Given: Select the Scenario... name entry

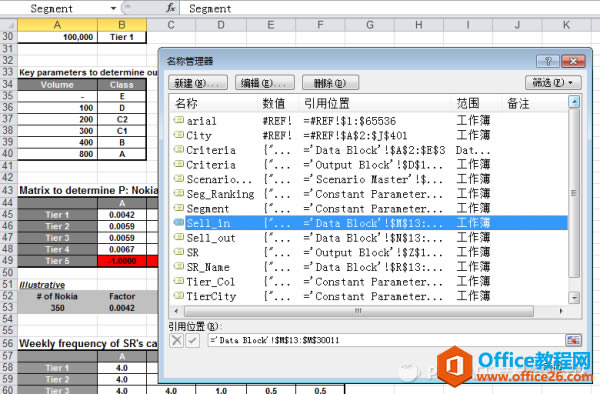Looking at the screenshot, I should pyautogui.click(x=369, y=179).
